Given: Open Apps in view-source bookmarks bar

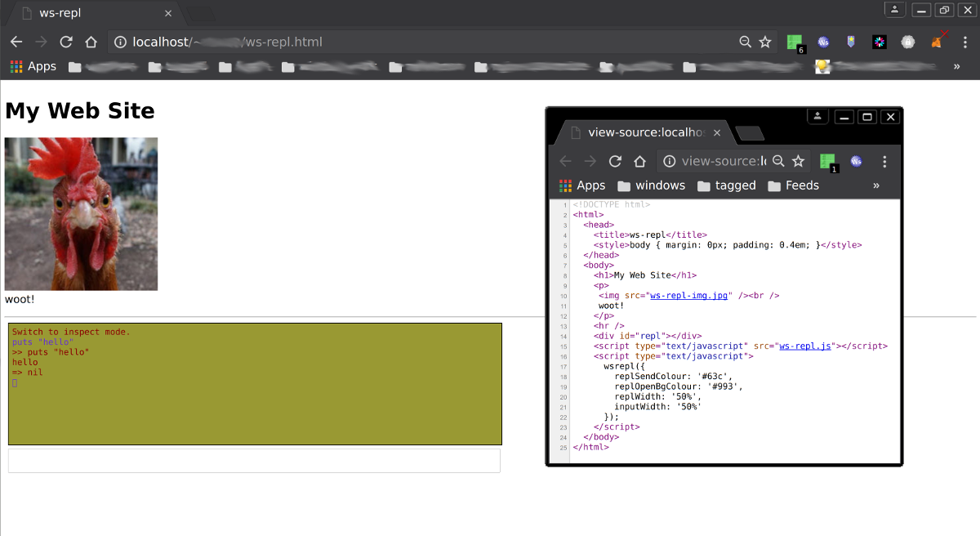Looking at the screenshot, I should 582,185.
